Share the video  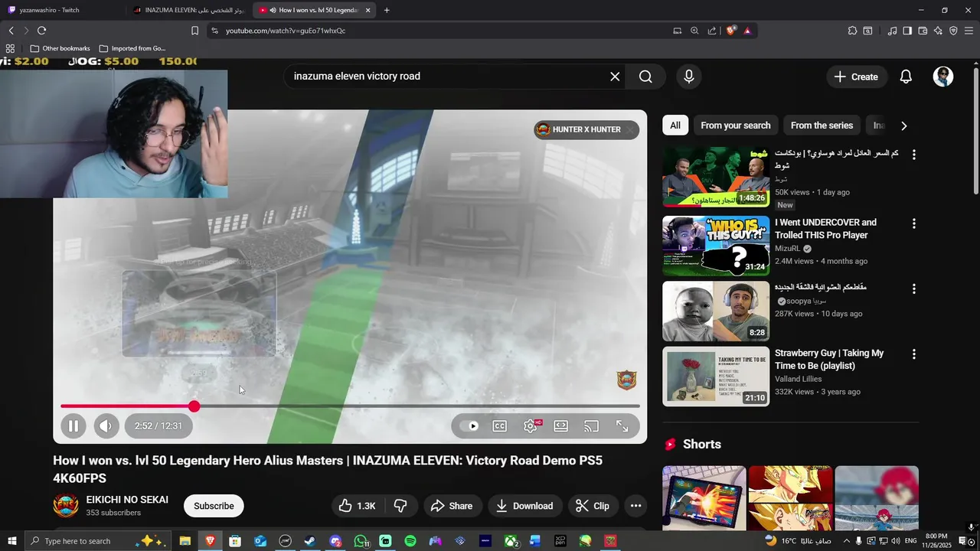tap(452, 506)
